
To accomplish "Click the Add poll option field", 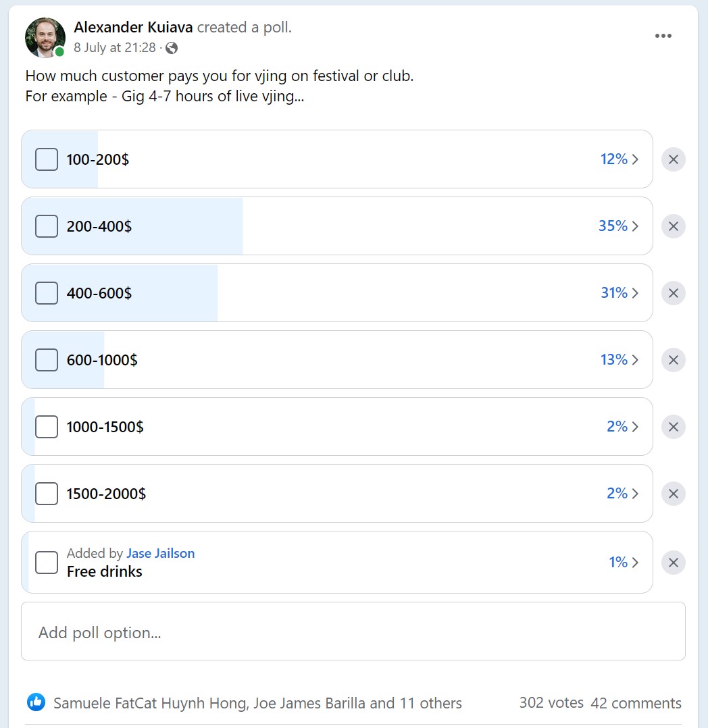I will click(x=353, y=631).
